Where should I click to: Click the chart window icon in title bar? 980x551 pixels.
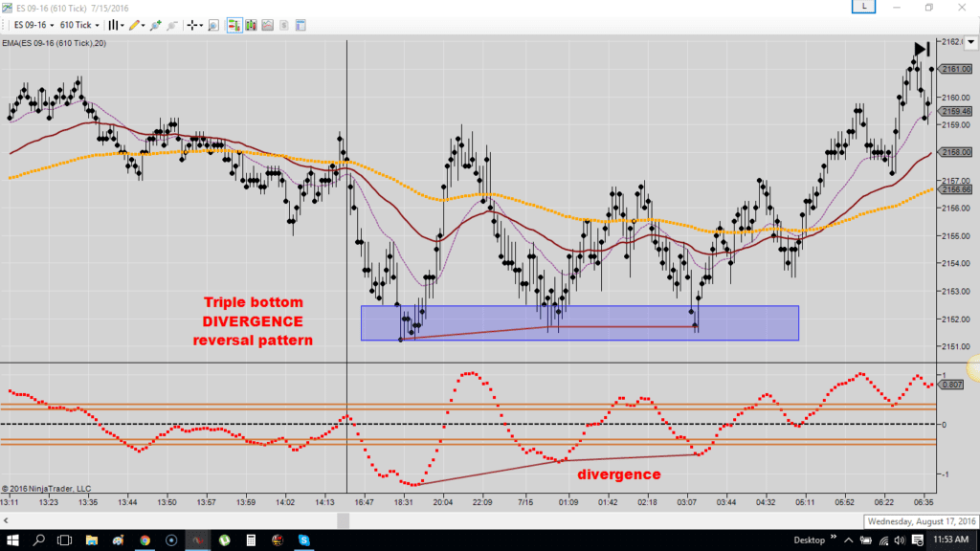(x=7, y=8)
